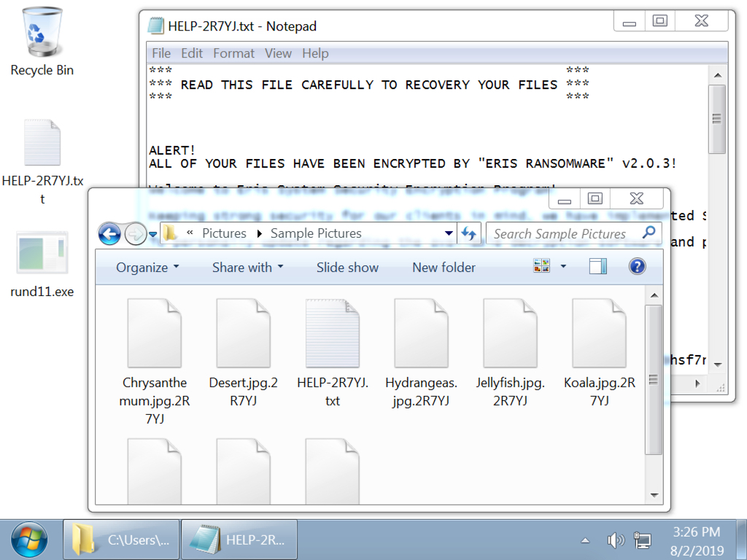
Task: Select Sample Pictures in the breadcrumb
Action: click(x=316, y=233)
